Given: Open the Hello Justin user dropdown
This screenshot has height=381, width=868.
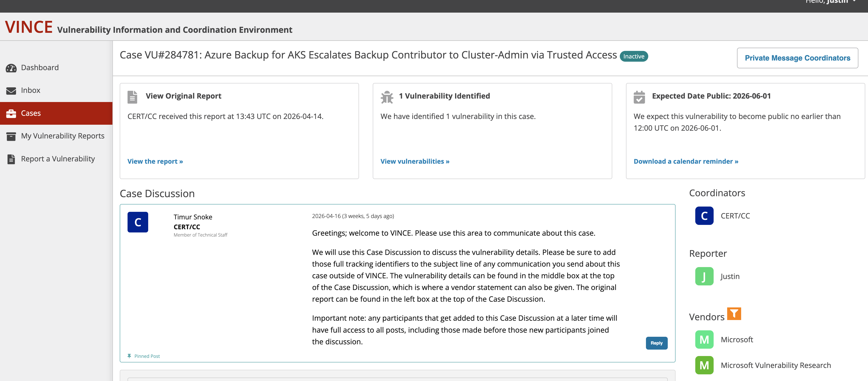Looking at the screenshot, I should (830, 2).
